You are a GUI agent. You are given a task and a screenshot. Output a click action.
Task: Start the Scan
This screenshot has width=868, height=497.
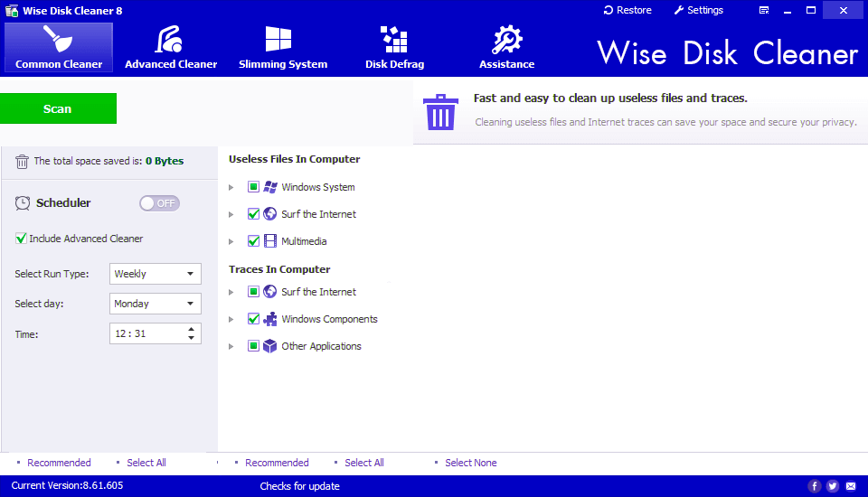pyautogui.click(x=58, y=108)
